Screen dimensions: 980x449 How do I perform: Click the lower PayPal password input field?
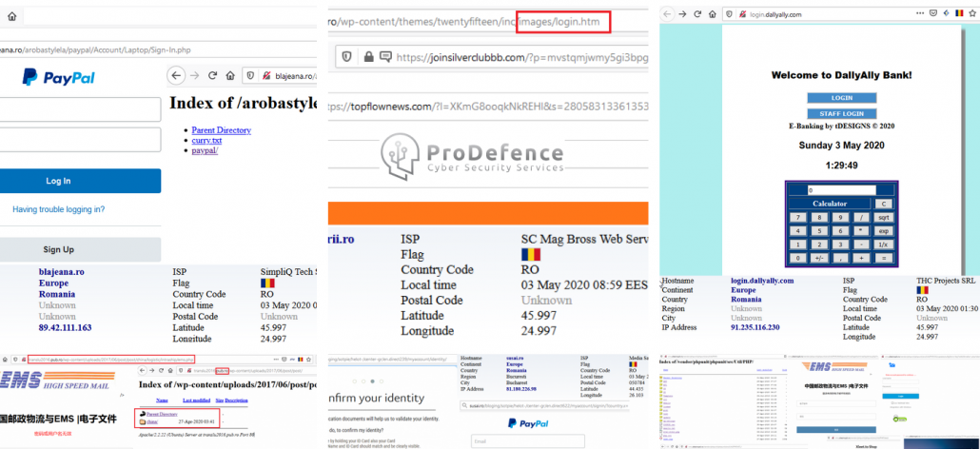(x=81, y=140)
